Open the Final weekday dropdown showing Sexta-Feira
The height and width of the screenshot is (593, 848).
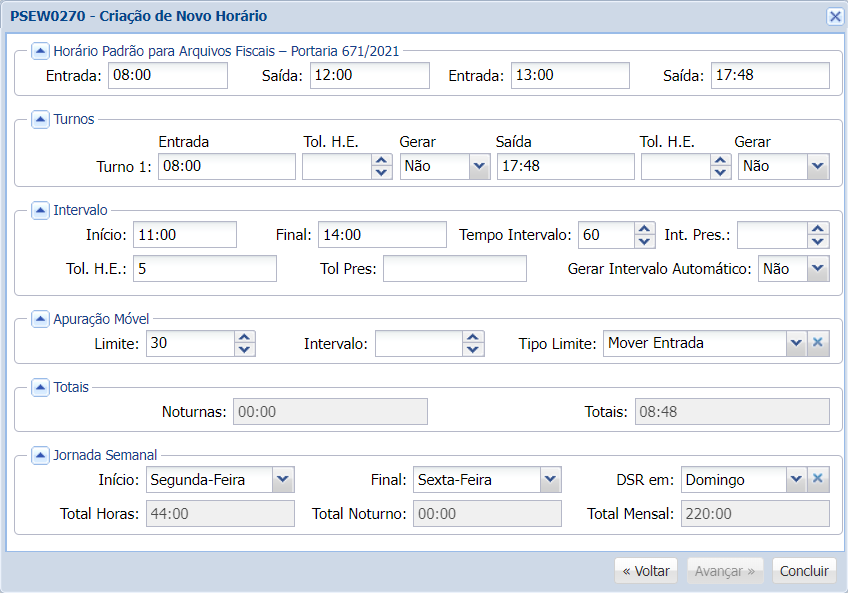click(549, 479)
